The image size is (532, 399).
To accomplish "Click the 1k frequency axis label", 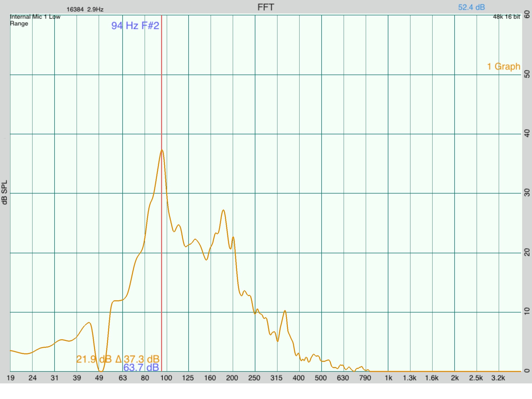I will coord(388,378).
